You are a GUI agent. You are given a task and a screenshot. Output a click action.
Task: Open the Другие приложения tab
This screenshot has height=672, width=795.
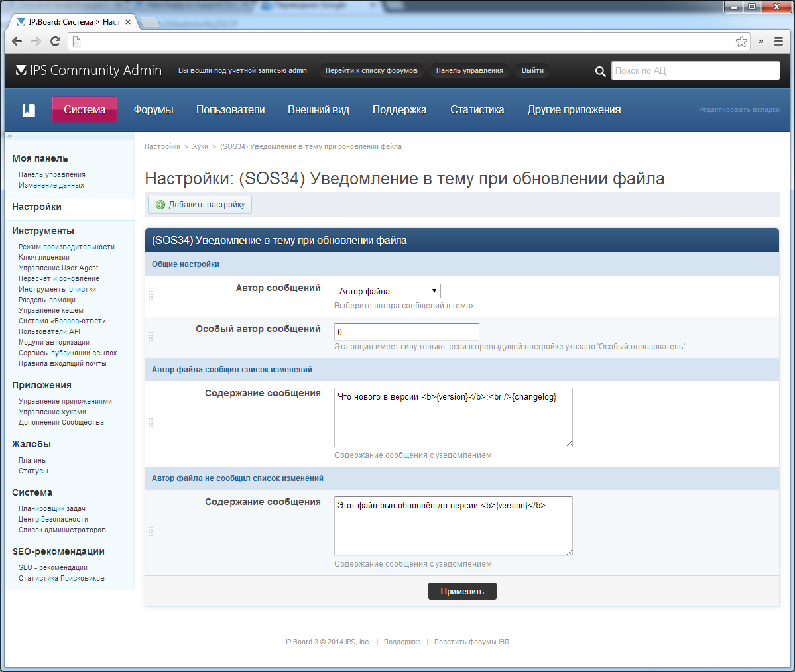pyautogui.click(x=574, y=109)
